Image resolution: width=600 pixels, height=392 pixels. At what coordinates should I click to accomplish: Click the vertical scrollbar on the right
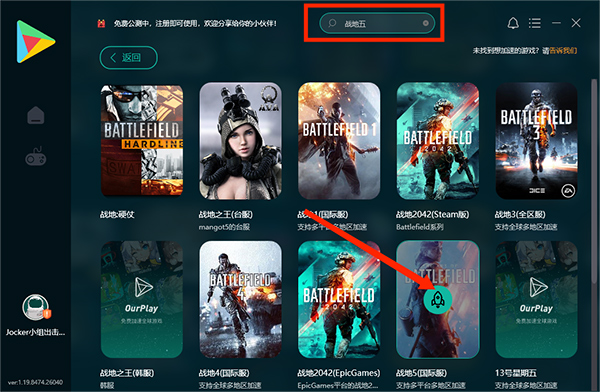[x=594, y=180]
